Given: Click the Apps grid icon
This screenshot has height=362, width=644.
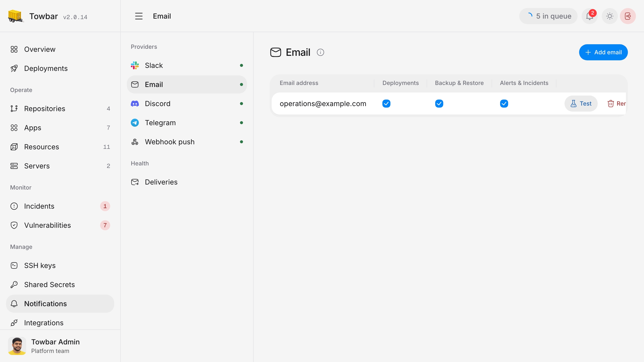Looking at the screenshot, I should (x=14, y=128).
